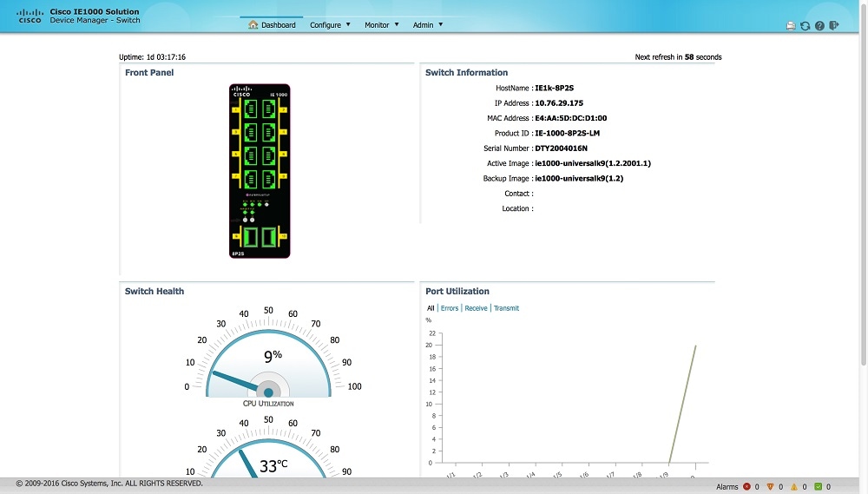Click the left SFP port on switch
The height and width of the screenshot is (494, 868).
(250, 236)
